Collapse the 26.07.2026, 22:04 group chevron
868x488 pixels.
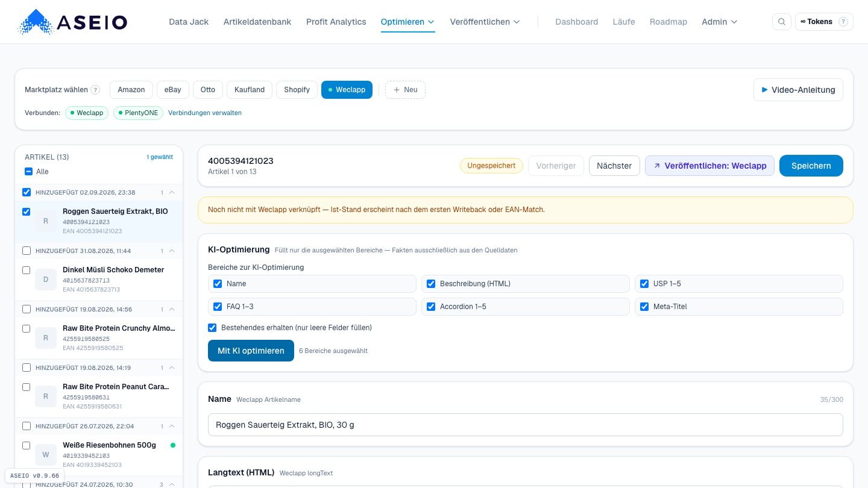[172, 426]
